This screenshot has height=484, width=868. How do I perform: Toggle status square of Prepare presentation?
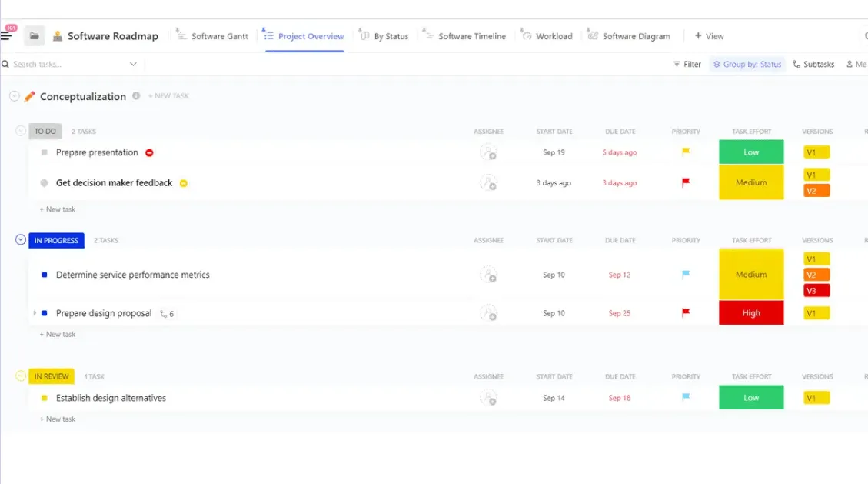(45, 152)
